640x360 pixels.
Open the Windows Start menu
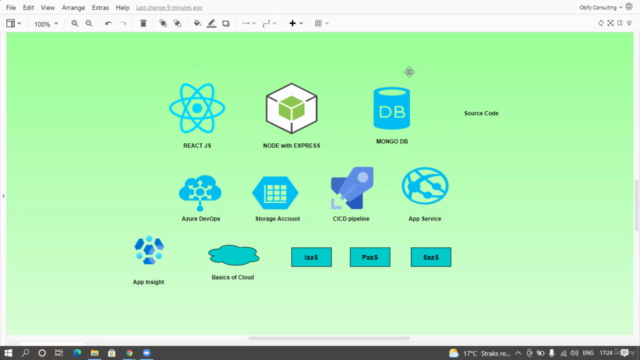(x=8, y=353)
